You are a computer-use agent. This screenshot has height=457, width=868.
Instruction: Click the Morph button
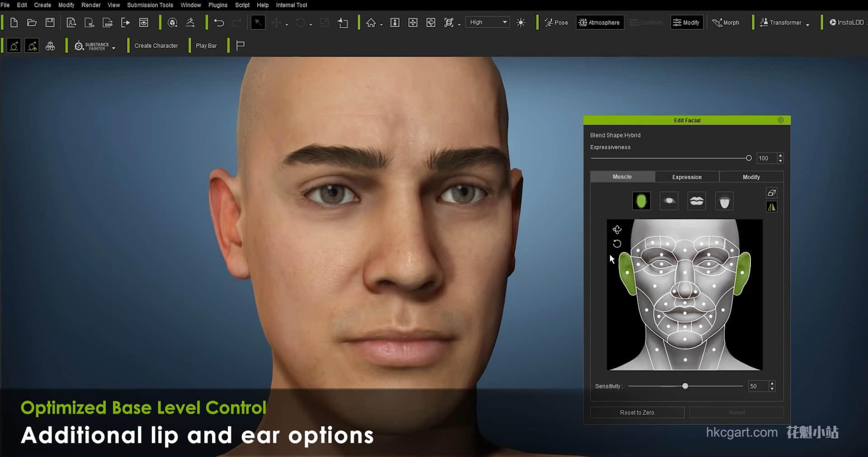tap(726, 22)
